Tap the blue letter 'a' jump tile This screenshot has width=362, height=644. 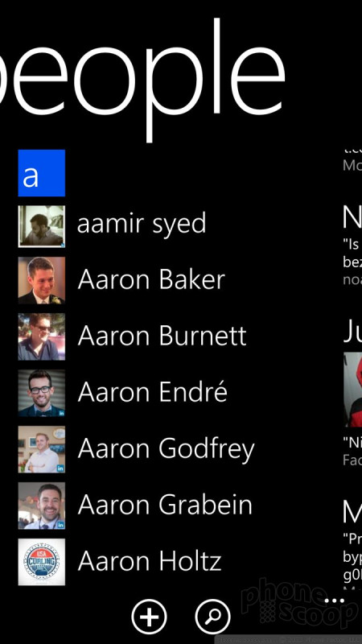[42, 173]
